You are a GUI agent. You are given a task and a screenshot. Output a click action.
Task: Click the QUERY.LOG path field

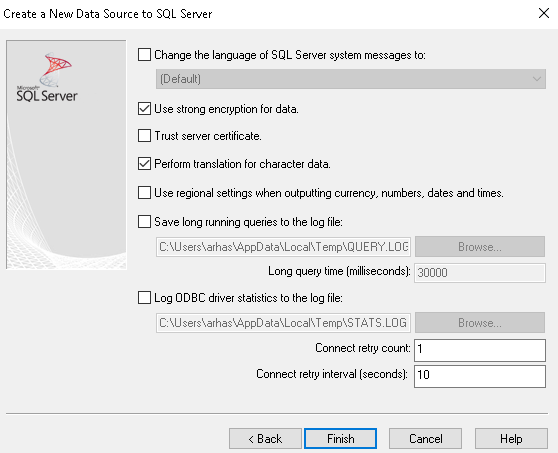click(283, 247)
